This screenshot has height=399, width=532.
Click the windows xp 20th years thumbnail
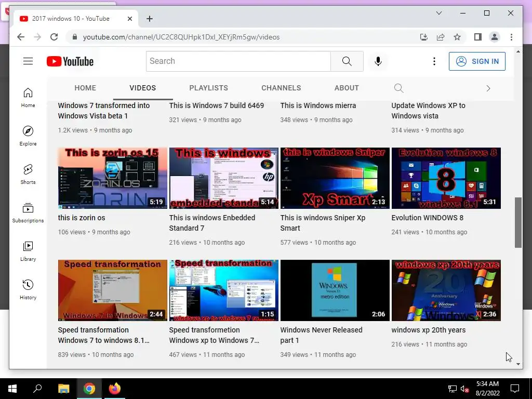[x=446, y=290]
